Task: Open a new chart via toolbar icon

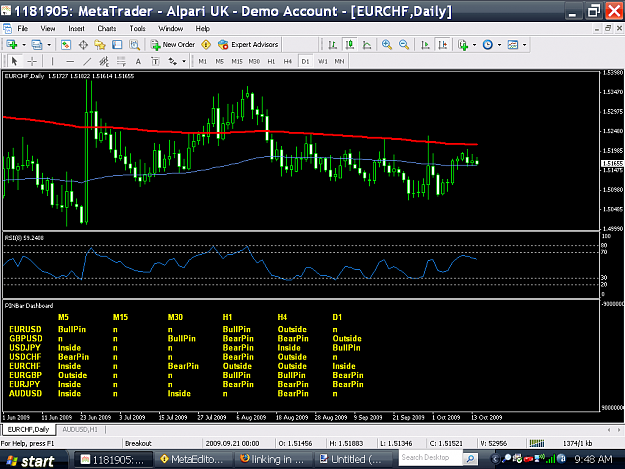Action: coord(12,45)
